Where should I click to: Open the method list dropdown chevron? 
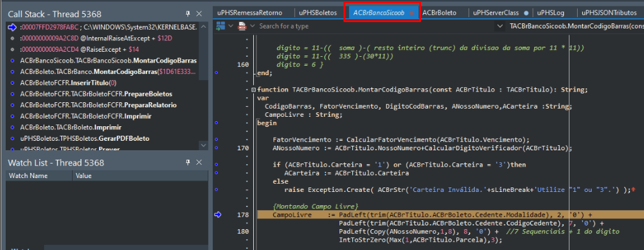500,26
